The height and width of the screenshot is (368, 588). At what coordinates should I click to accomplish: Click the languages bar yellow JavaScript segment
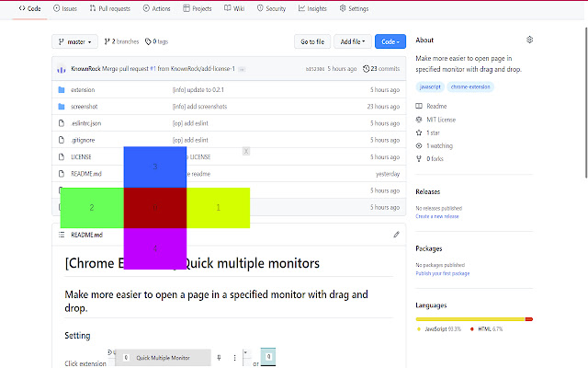[470, 319]
